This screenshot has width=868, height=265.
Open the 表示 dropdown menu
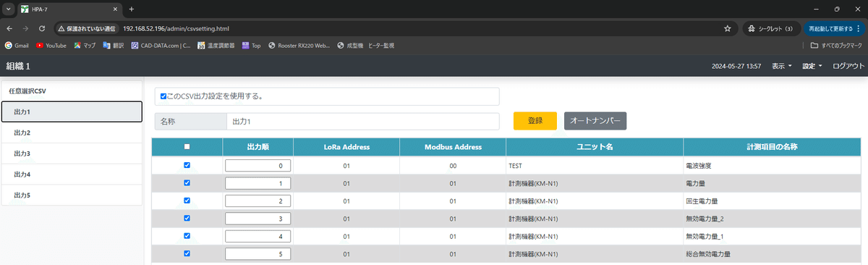point(782,66)
